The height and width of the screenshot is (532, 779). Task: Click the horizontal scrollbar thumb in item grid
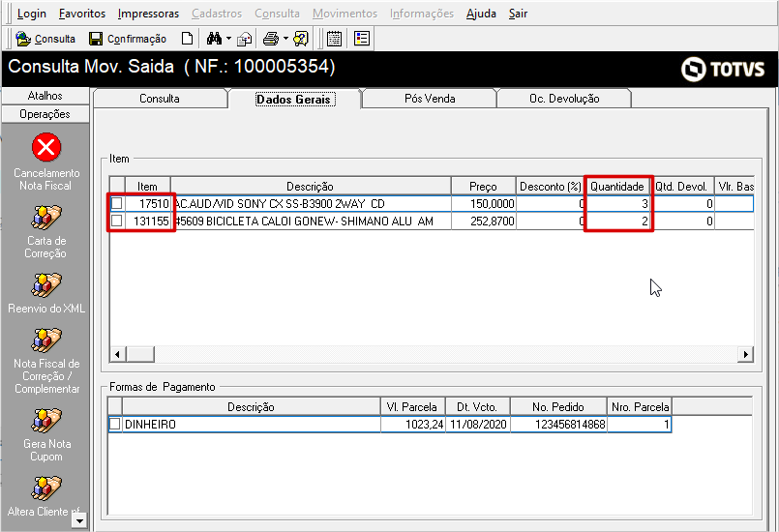(140, 354)
